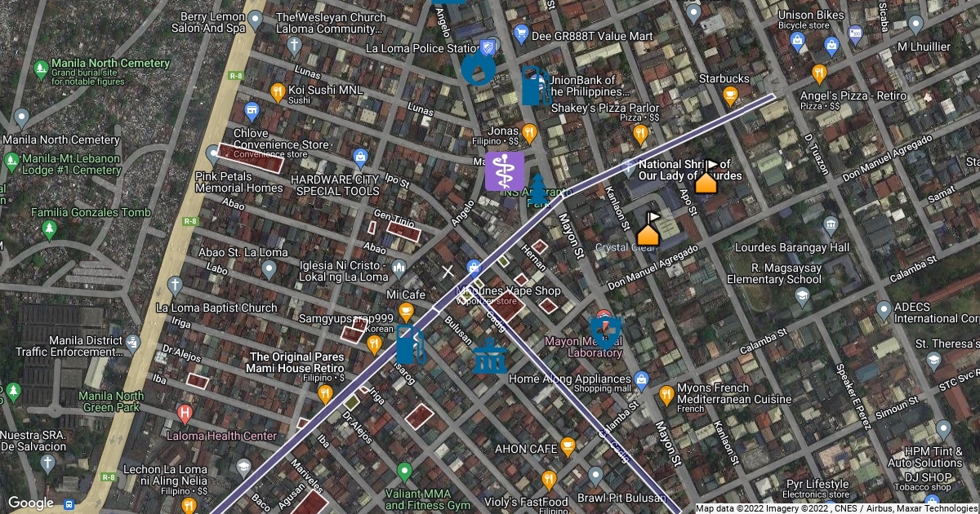Click the Google logo

(x=31, y=503)
